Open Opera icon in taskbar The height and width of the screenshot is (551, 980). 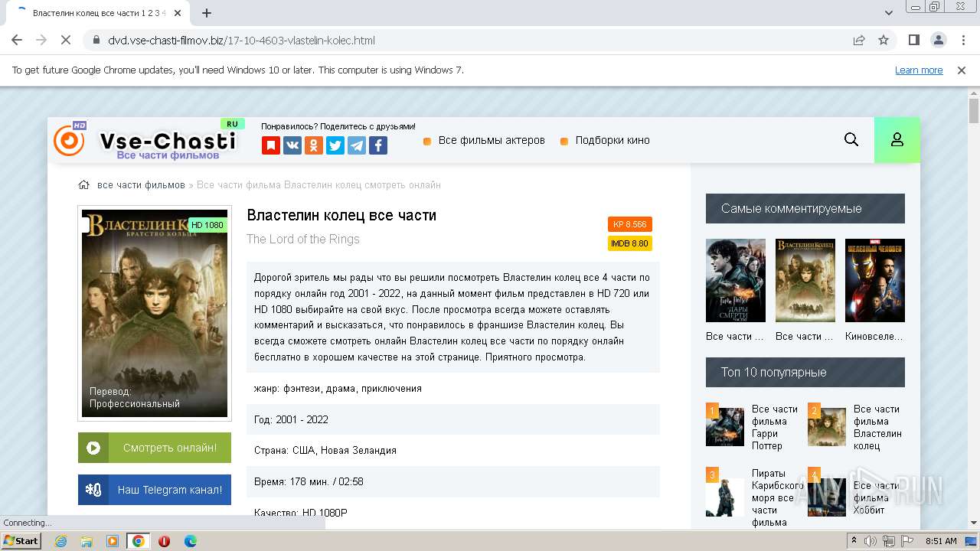click(164, 541)
